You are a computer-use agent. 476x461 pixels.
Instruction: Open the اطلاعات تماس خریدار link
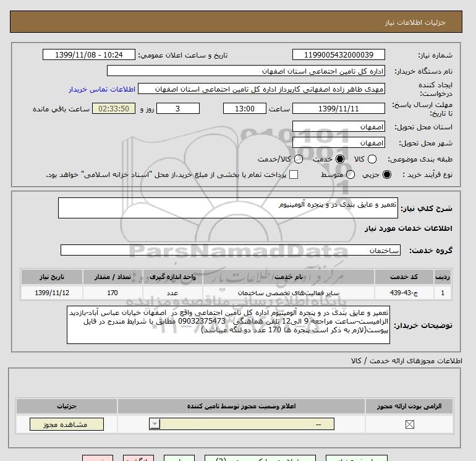[x=102, y=89]
